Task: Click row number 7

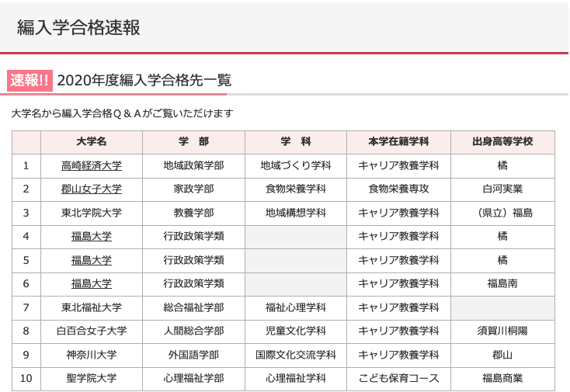Action: pyautogui.click(x=26, y=307)
